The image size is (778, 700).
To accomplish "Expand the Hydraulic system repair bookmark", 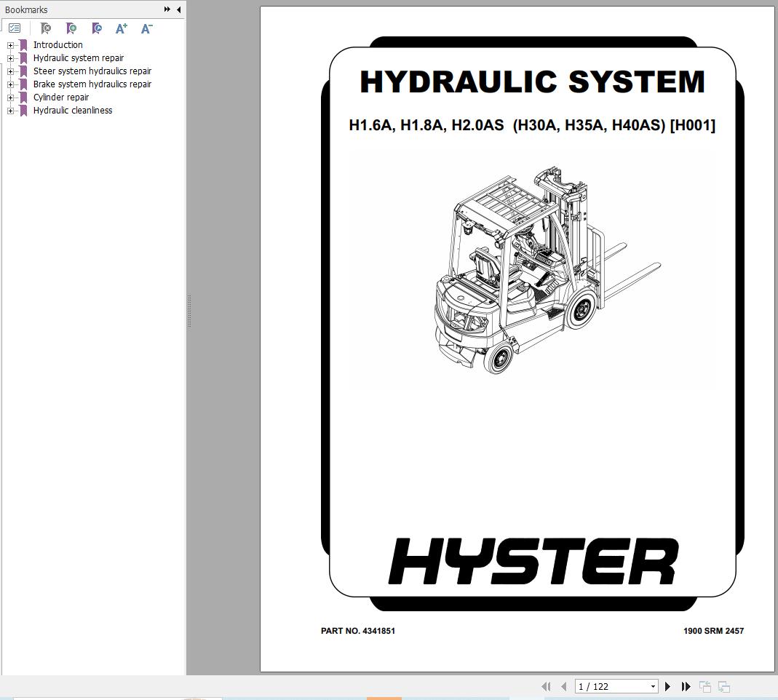I will (10, 58).
